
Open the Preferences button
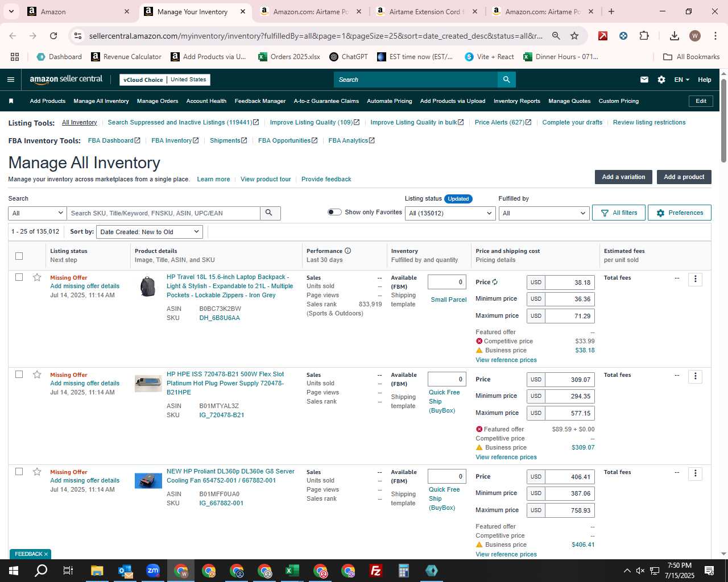[680, 213]
